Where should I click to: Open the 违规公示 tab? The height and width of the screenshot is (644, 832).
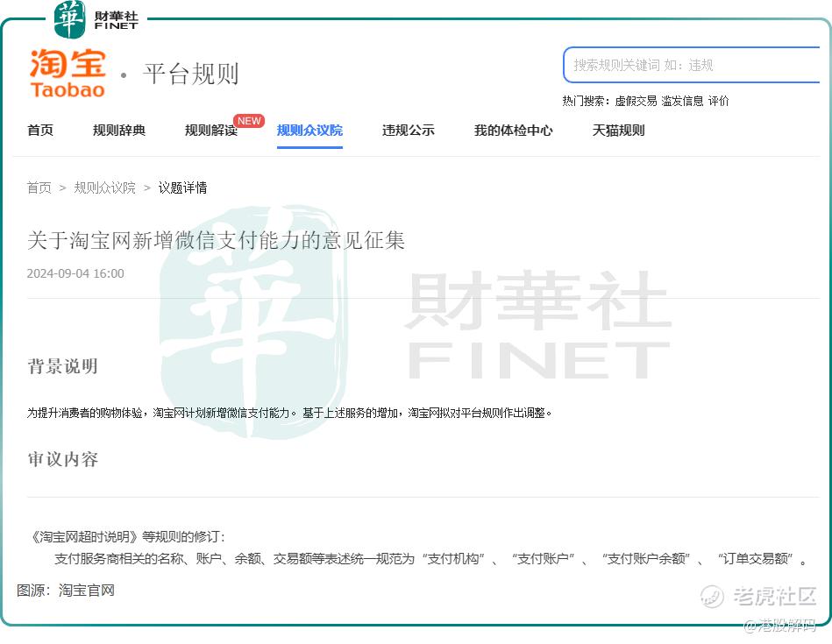(x=408, y=131)
